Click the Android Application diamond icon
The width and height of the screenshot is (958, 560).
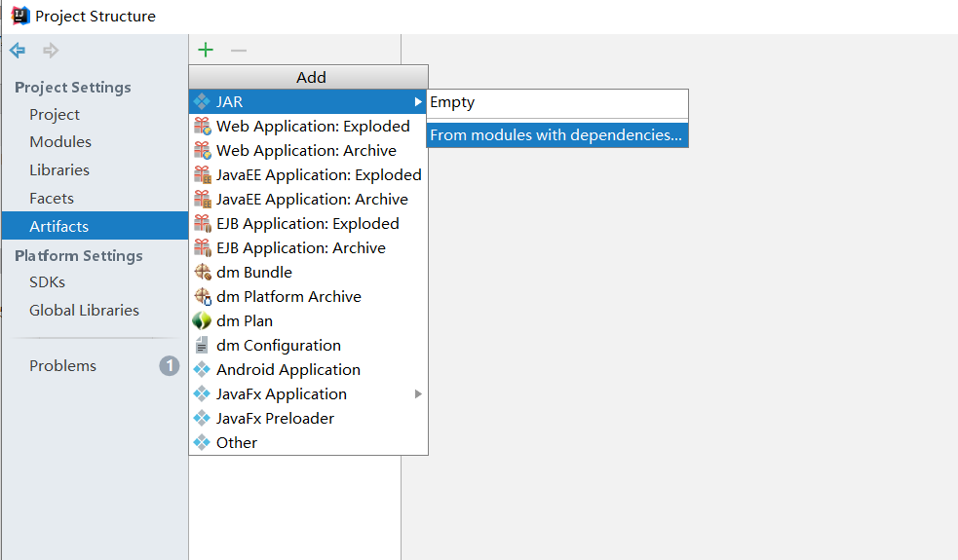tap(202, 369)
